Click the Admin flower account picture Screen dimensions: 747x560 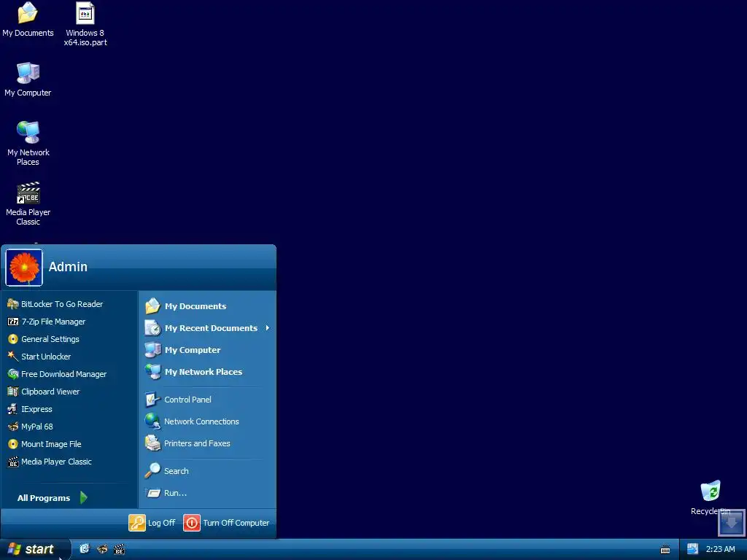click(x=24, y=267)
